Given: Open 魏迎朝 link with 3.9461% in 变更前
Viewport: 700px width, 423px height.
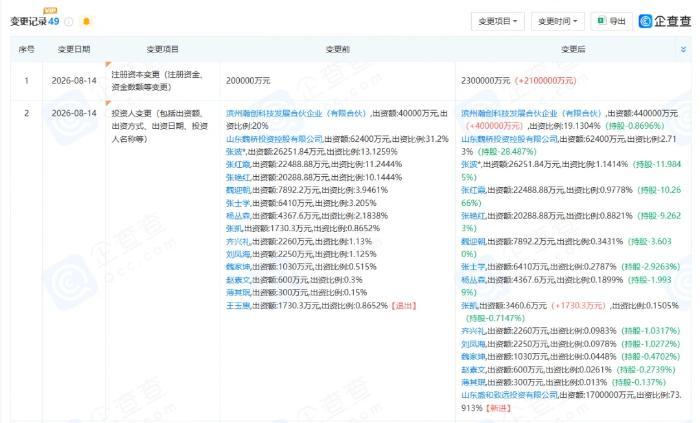Looking at the screenshot, I should (x=238, y=190).
